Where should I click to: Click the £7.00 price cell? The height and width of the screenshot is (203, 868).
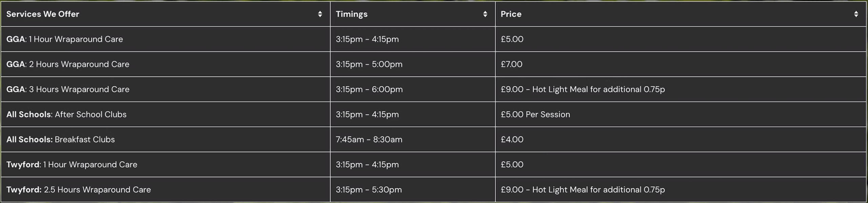(511, 64)
